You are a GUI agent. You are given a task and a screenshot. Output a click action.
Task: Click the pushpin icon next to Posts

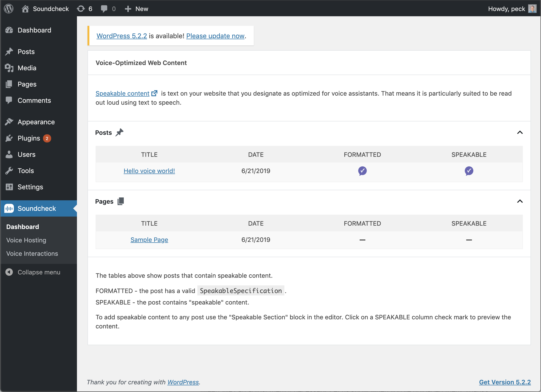pos(119,132)
